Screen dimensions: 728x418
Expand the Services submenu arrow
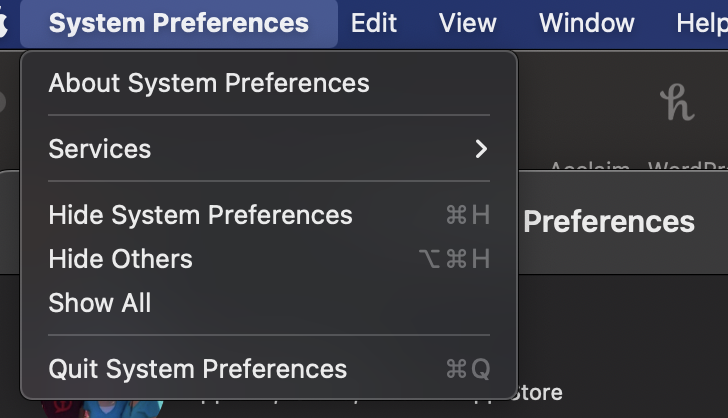tap(481, 149)
